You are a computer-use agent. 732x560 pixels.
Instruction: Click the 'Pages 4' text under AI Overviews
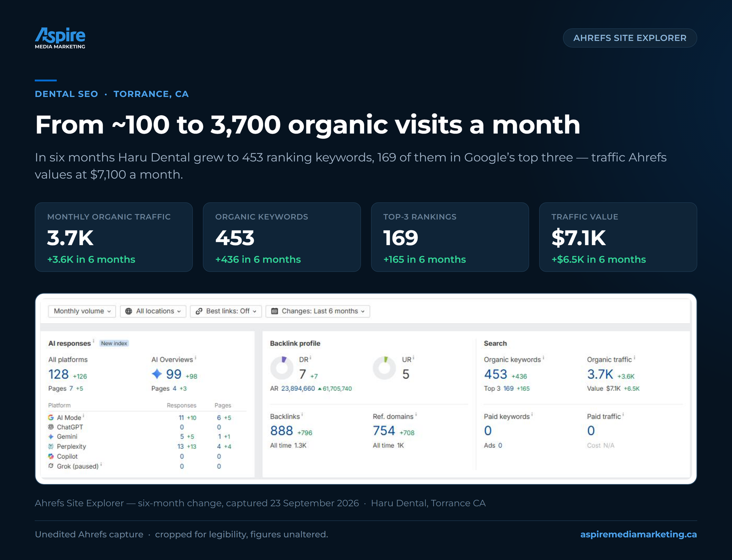pyautogui.click(x=164, y=388)
